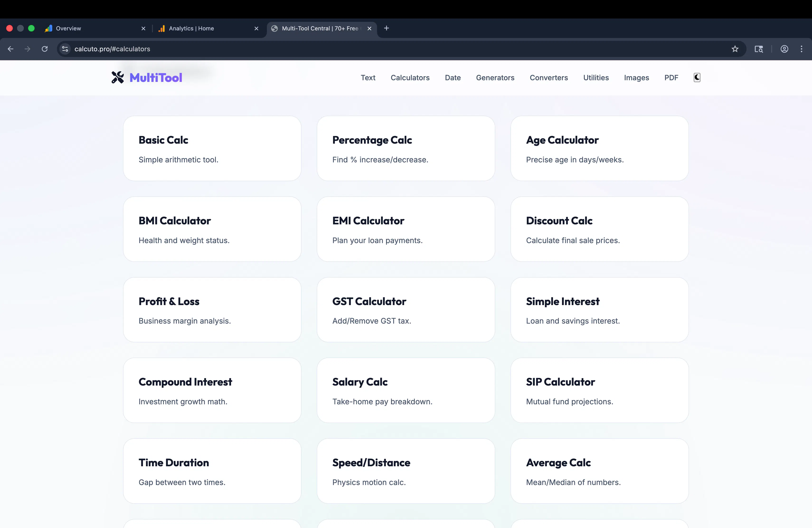Open site information icon in address bar
Viewport: 812px width, 528px height.
65,49
